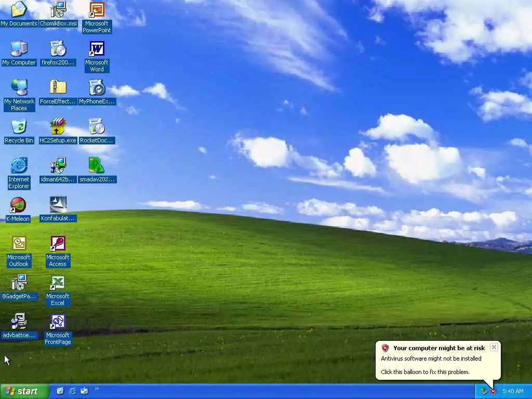Click the shield icon inside the balloon
532x399 pixels.
point(385,348)
